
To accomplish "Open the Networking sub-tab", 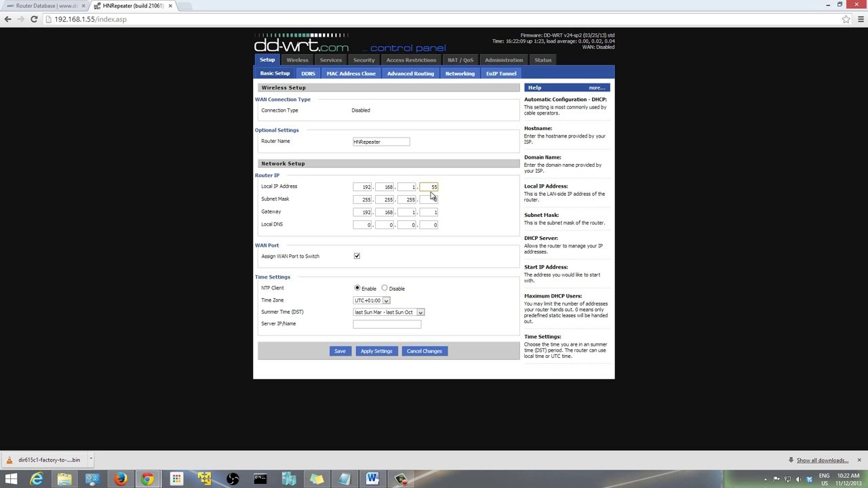I will (460, 73).
